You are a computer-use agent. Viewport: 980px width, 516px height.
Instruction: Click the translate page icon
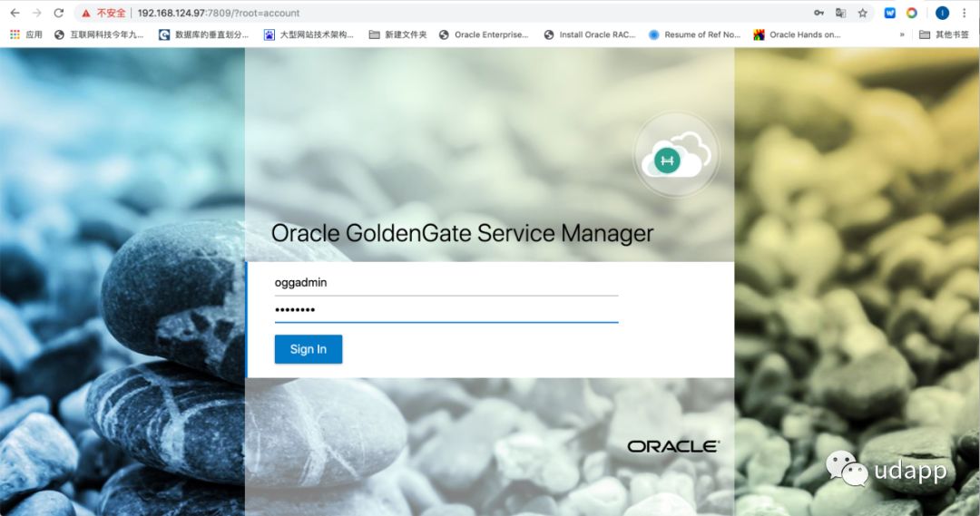coord(840,13)
